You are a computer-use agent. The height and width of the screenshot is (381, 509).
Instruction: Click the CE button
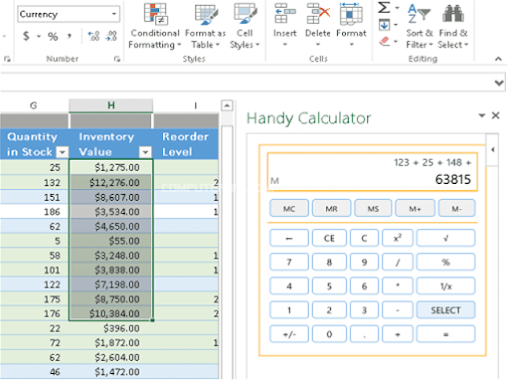click(329, 238)
